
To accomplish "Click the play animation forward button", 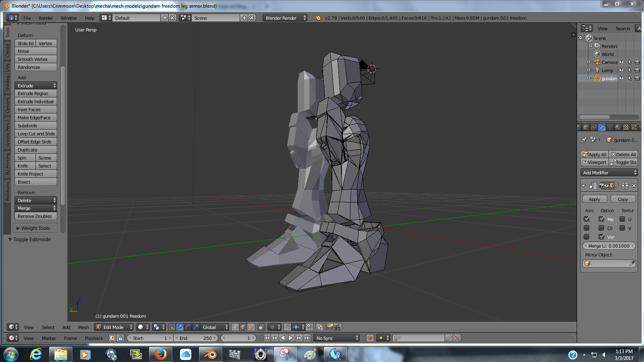I will pyautogui.click(x=291, y=338).
